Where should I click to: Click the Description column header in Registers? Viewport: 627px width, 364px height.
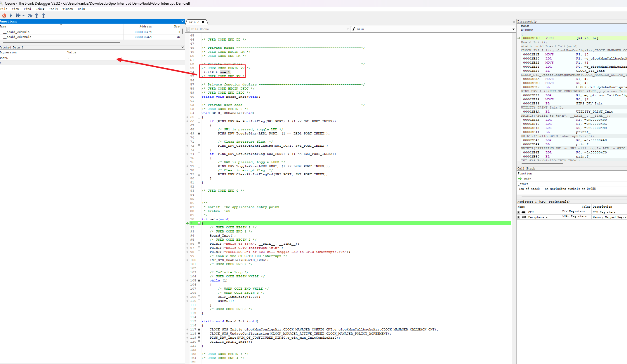[609, 207]
